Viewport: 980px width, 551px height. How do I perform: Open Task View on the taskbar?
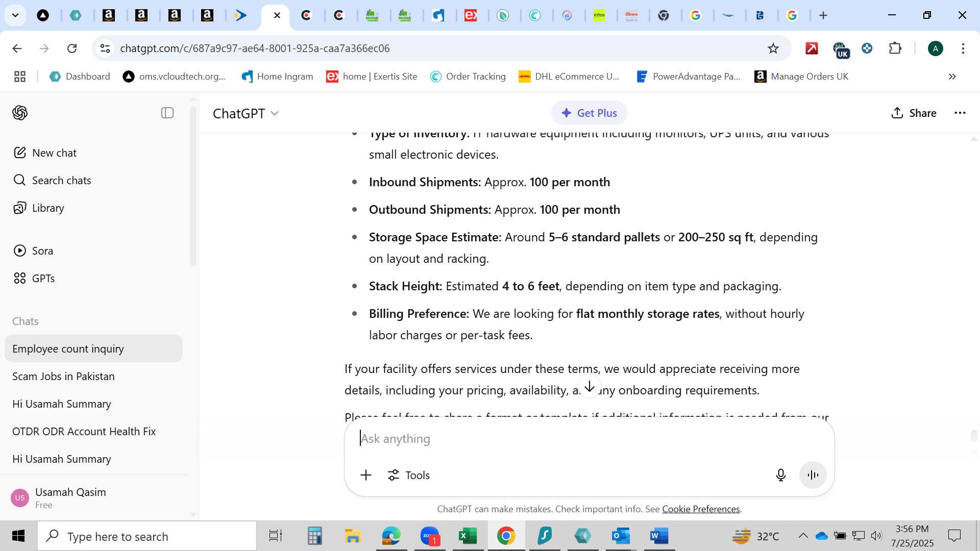276,536
